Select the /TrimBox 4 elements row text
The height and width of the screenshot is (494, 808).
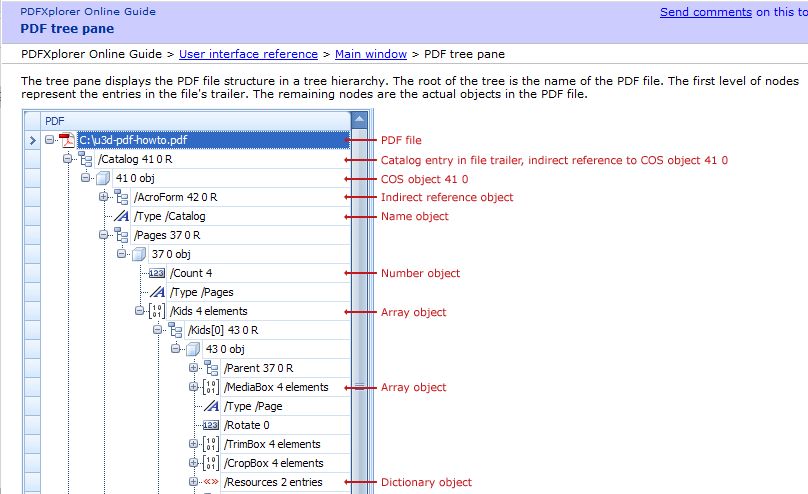(x=272, y=444)
